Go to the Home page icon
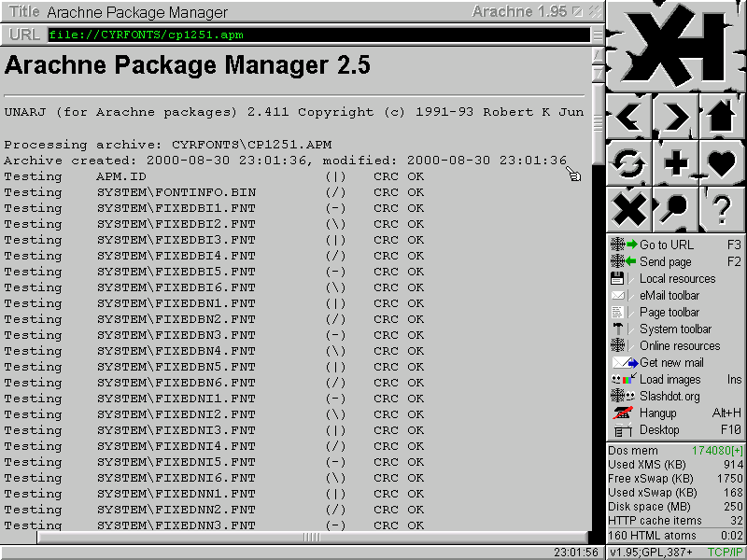Screen dimensions: 747x560 pyautogui.click(x=722, y=117)
